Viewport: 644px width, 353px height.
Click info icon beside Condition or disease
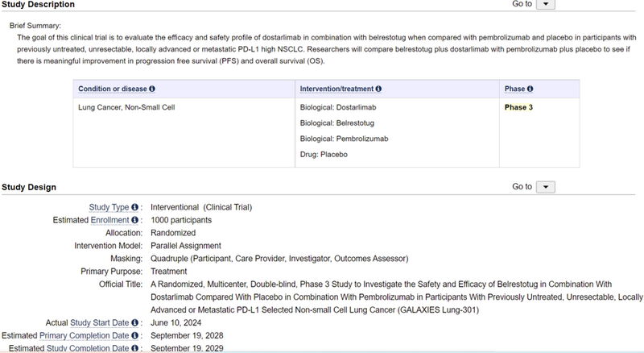(x=152, y=89)
